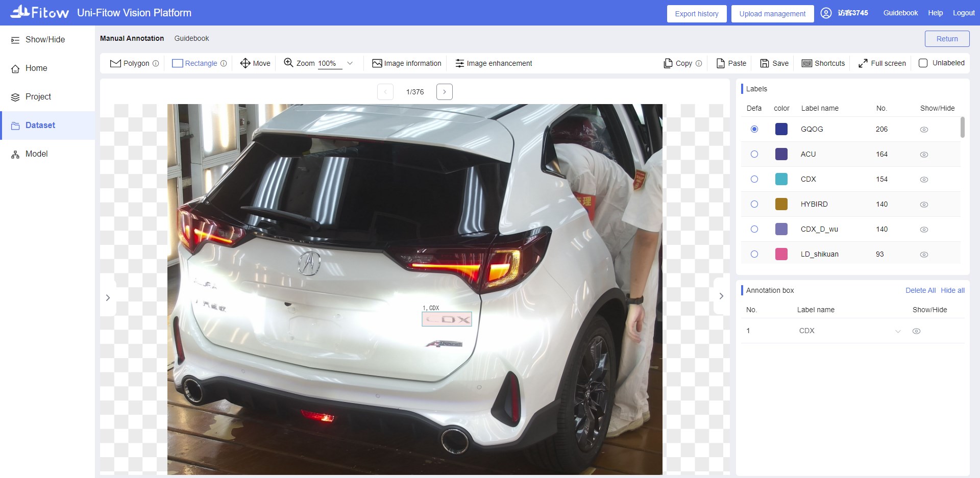Toggle visibility of CDX label
This screenshot has height=478, width=980.
924,180
